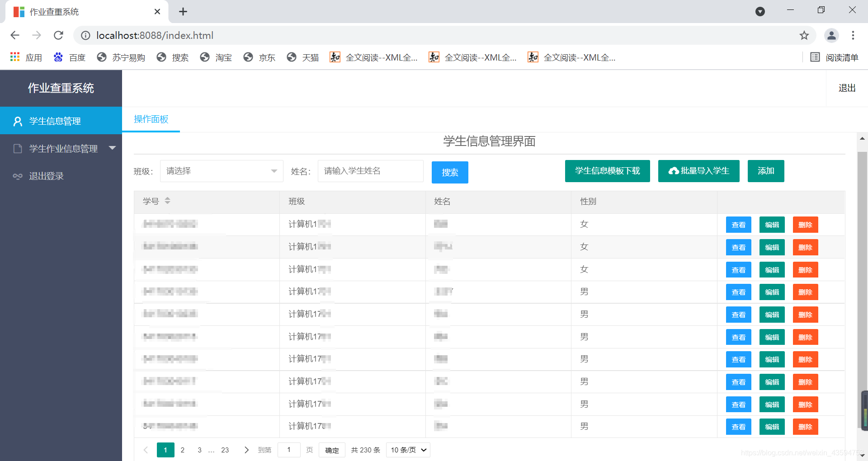Sort the table by 学号 arrows
Screen dimensions: 868x461
(167, 201)
